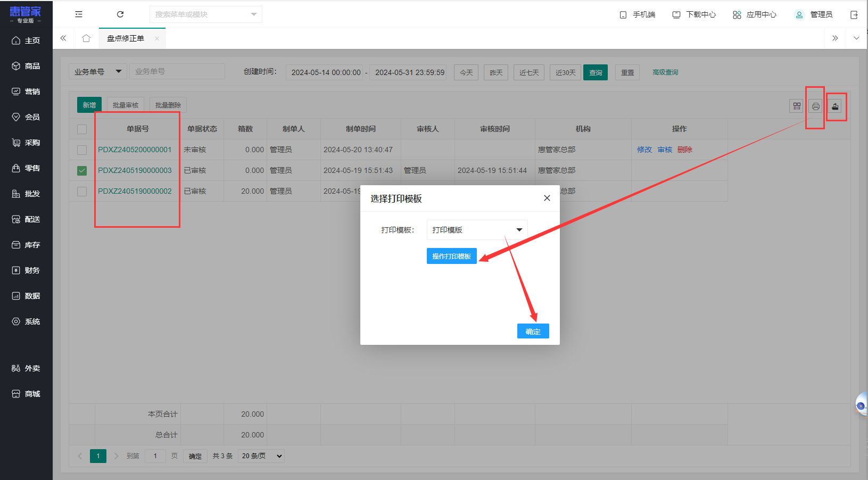Image resolution: width=868 pixels, height=480 pixels.
Task: Click the go-to page number input
Action: (x=155, y=456)
